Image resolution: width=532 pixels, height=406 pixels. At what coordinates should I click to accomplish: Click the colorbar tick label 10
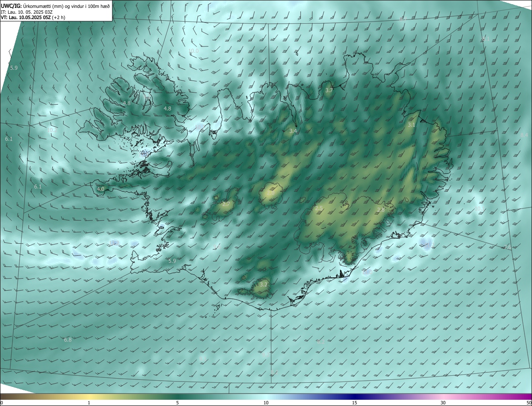[x=266, y=403]
